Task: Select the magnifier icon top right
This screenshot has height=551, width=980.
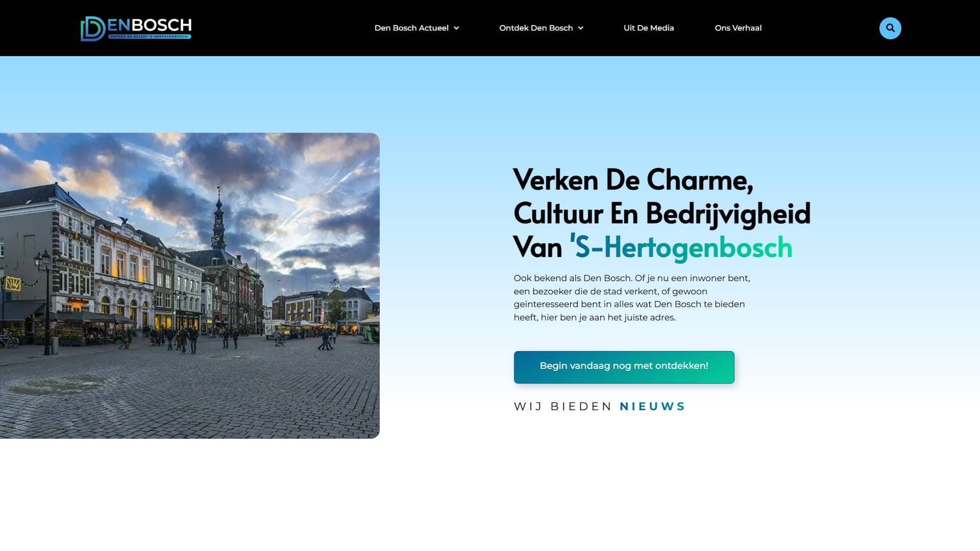Action: coord(890,28)
